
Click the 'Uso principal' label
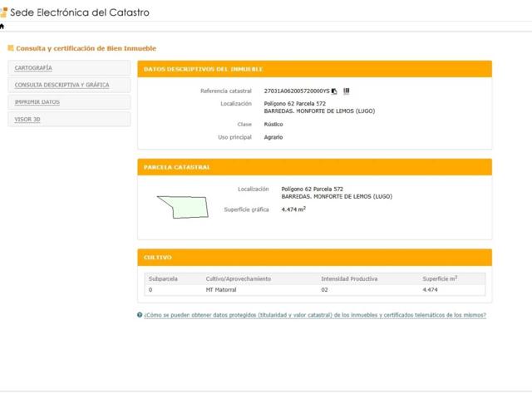point(234,137)
